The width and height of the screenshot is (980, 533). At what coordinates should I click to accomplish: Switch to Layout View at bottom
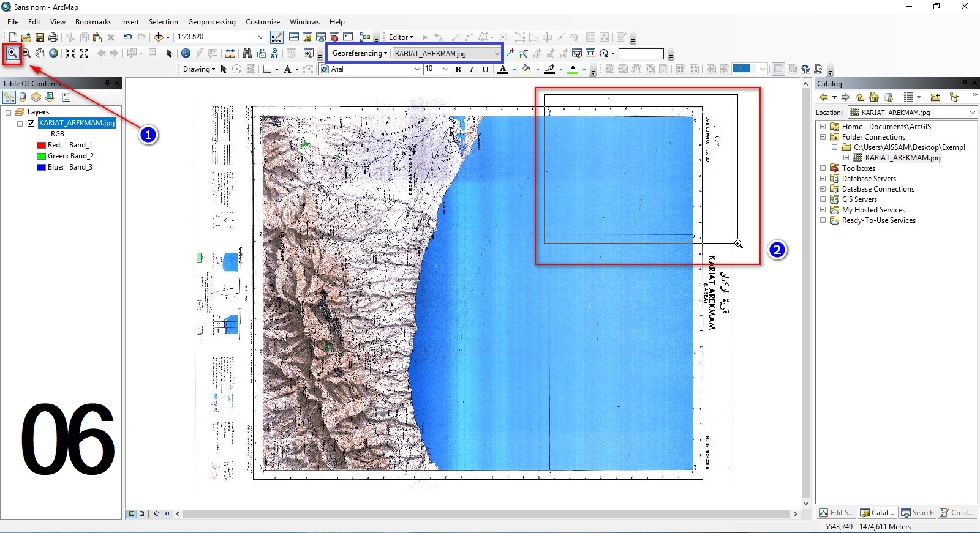142,513
